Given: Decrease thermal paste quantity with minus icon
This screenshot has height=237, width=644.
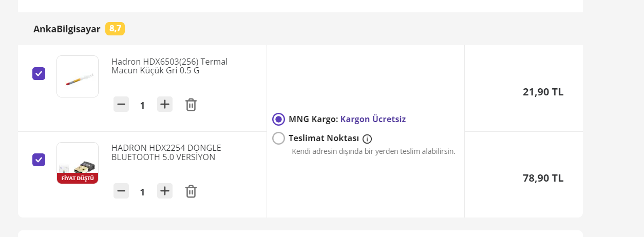Looking at the screenshot, I should [x=121, y=105].
